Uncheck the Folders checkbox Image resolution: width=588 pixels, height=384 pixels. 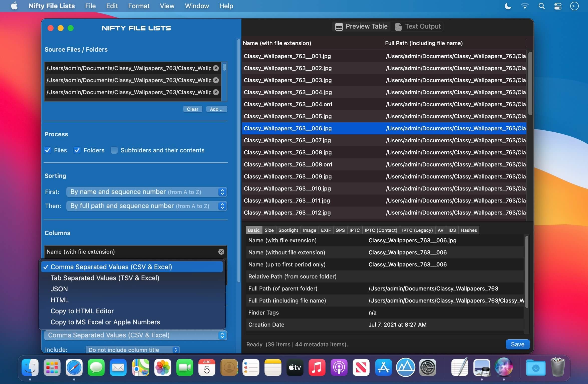(77, 150)
